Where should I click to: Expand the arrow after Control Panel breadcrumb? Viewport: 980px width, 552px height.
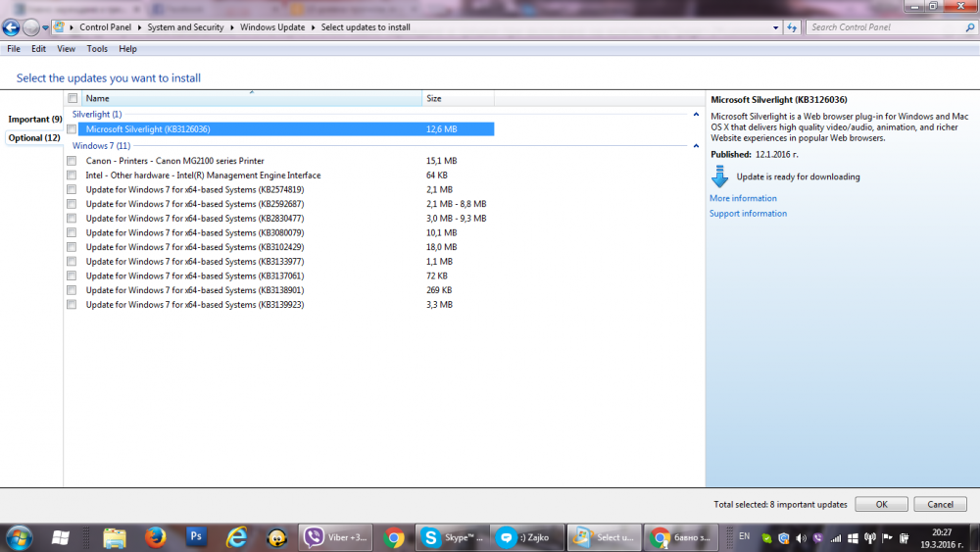pyautogui.click(x=139, y=27)
